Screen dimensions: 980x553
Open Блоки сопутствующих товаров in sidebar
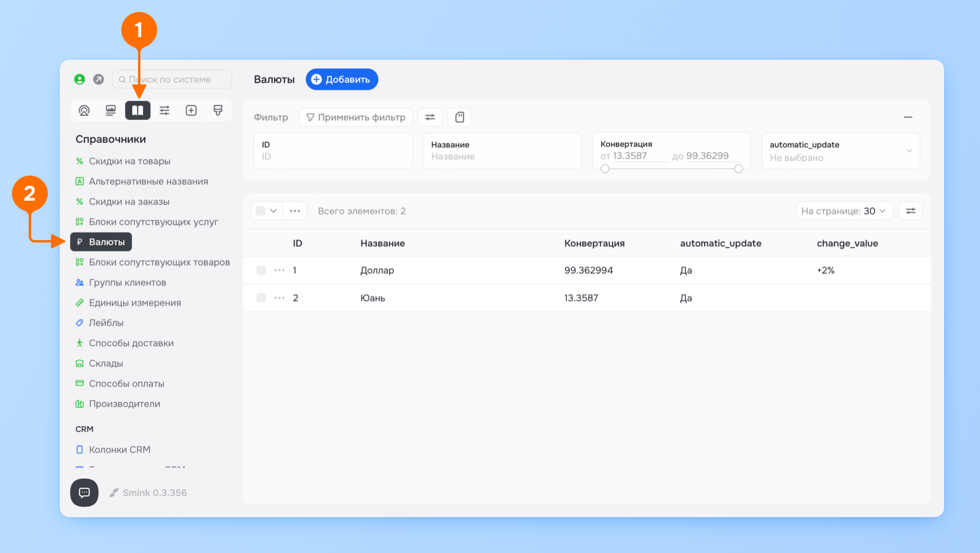[x=160, y=262]
